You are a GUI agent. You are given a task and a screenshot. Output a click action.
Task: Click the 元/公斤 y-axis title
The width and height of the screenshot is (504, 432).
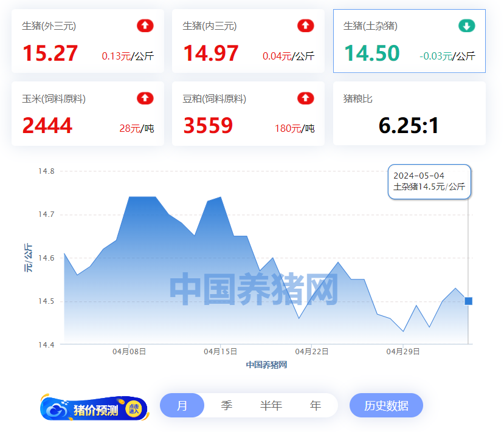(29, 258)
